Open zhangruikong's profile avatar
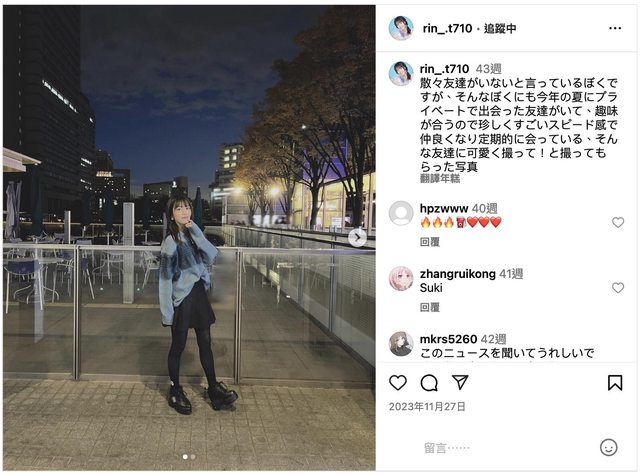Image resolution: width=640 pixels, height=475 pixels. 401,278
